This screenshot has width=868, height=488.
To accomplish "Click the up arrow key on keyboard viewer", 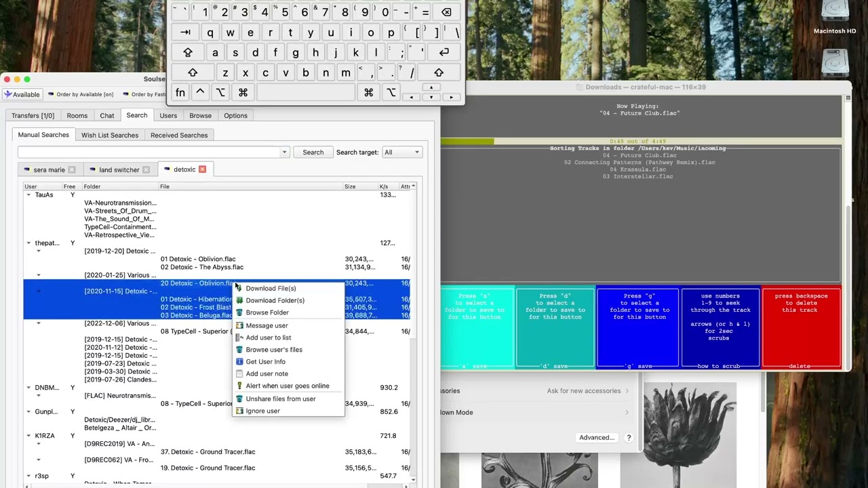I will coord(431,87).
